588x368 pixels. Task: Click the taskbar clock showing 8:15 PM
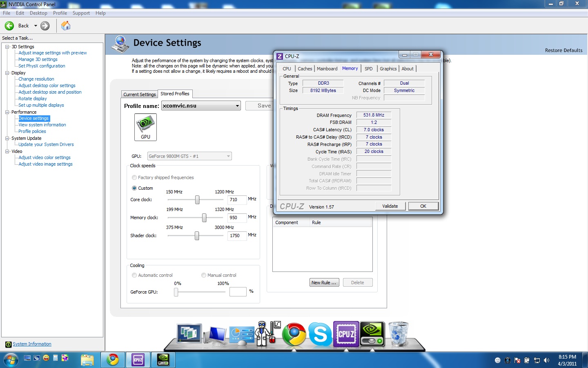[567, 360]
